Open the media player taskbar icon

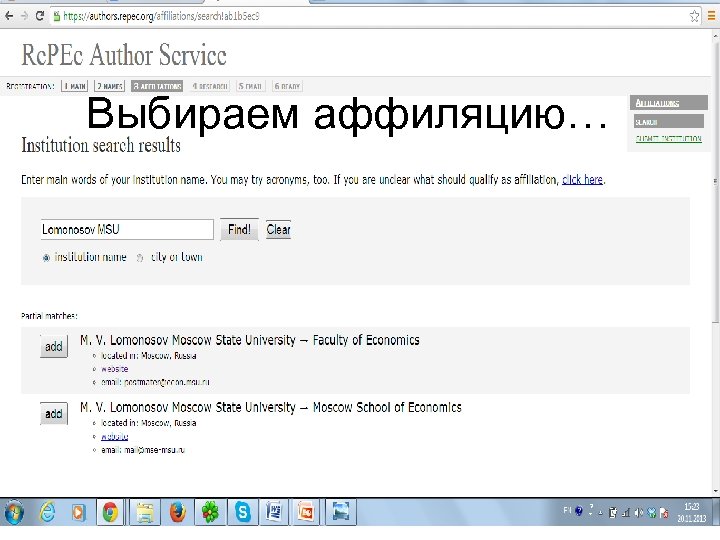[79, 512]
